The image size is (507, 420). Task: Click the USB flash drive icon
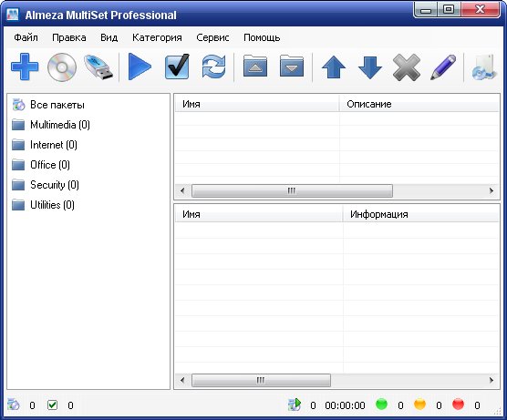point(98,67)
